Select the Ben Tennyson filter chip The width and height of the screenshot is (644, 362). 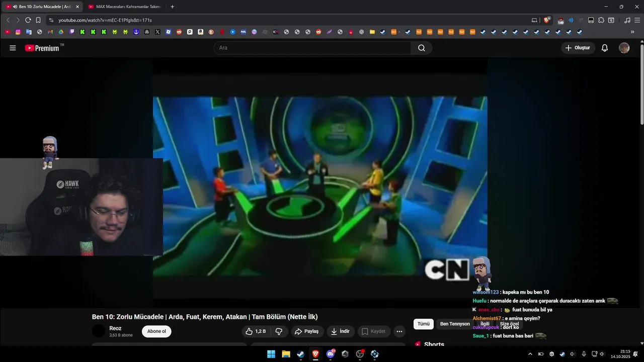click(x=455, y=324)
